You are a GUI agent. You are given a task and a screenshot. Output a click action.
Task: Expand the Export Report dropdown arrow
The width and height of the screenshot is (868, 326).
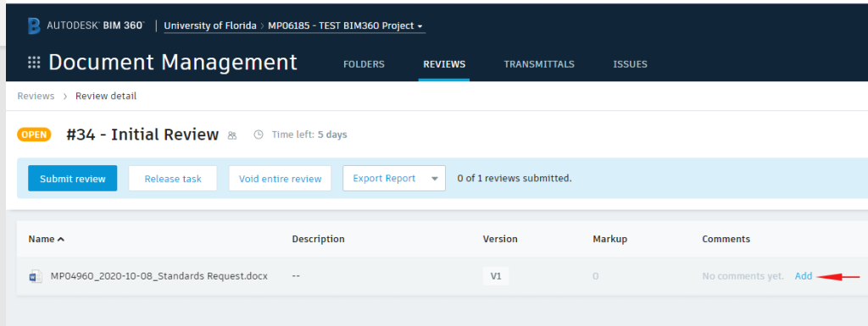435,179
